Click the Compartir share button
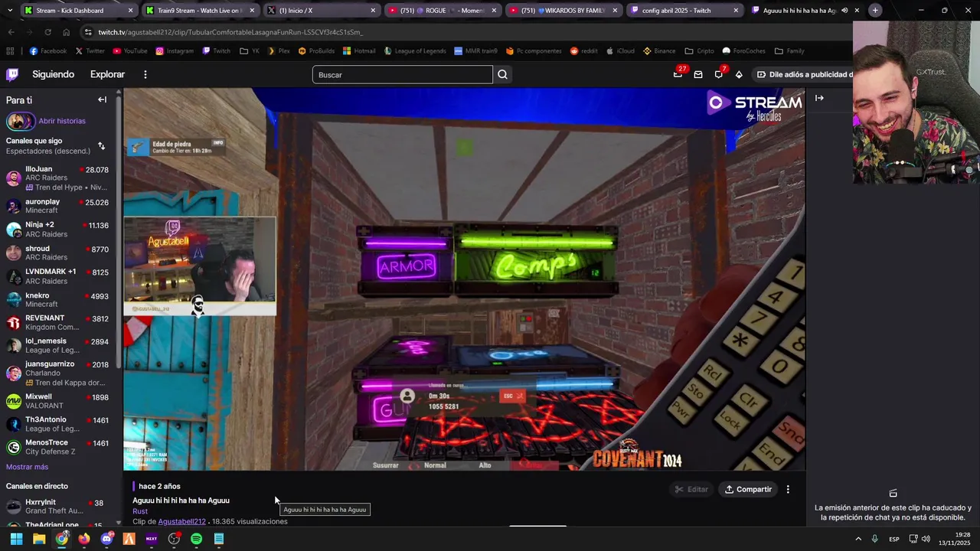Viewport: 980px width, 551px height. click(x=748, y=489)
